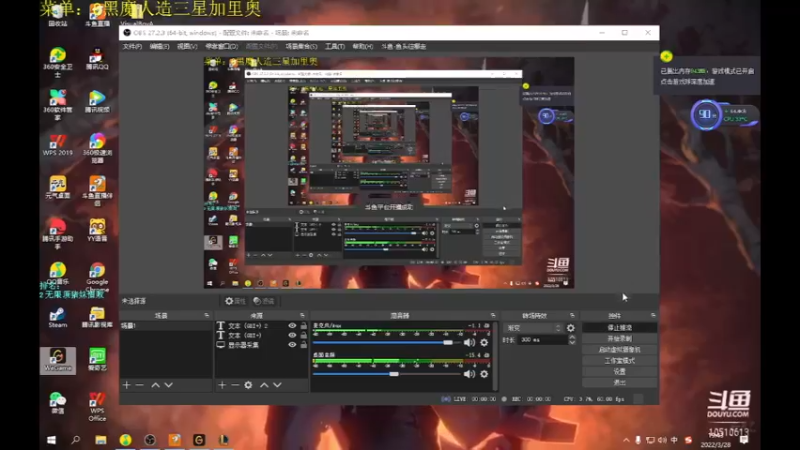Move the scene up in Scenes list

tap(156, 385)
